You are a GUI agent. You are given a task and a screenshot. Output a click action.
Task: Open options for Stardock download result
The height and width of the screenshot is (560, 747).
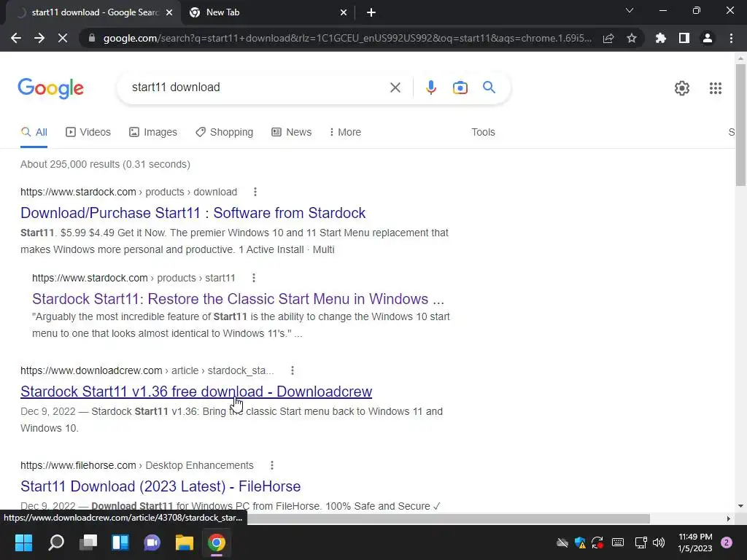255,192
